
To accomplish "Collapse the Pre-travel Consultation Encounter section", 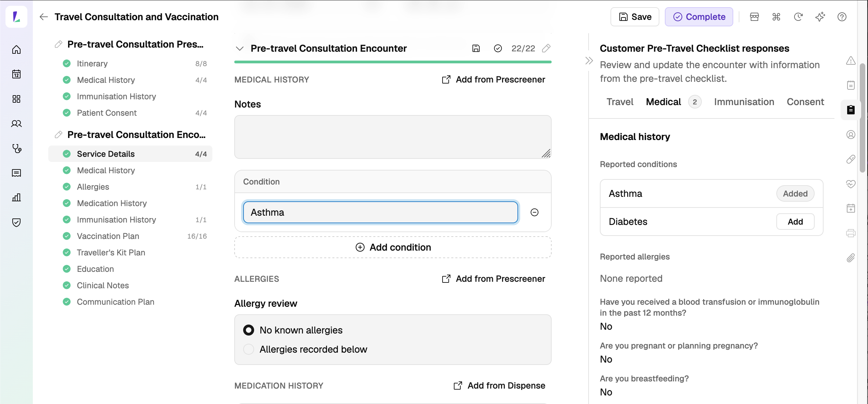I will (240, 48).
